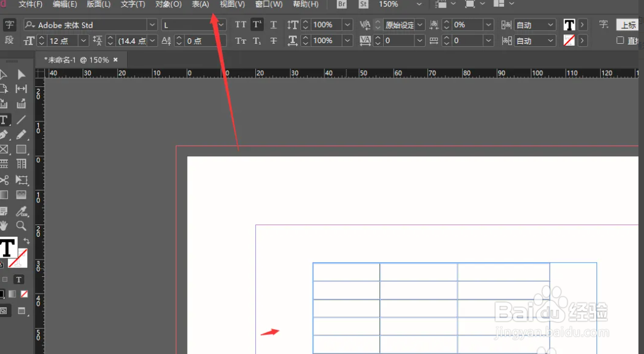Screen dimensions: 644x354
Task: Open font size 12 点 dropdown
Action: (83, 41)
